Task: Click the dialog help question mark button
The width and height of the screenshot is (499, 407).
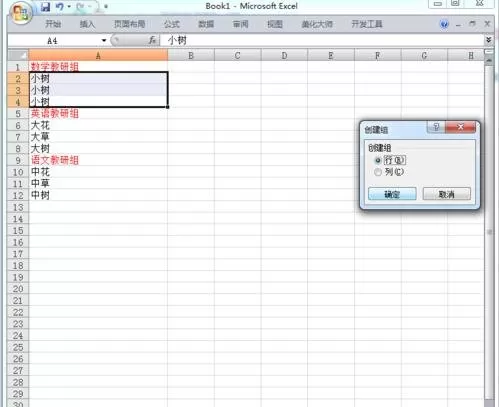Action: click(x=436, y=127)
